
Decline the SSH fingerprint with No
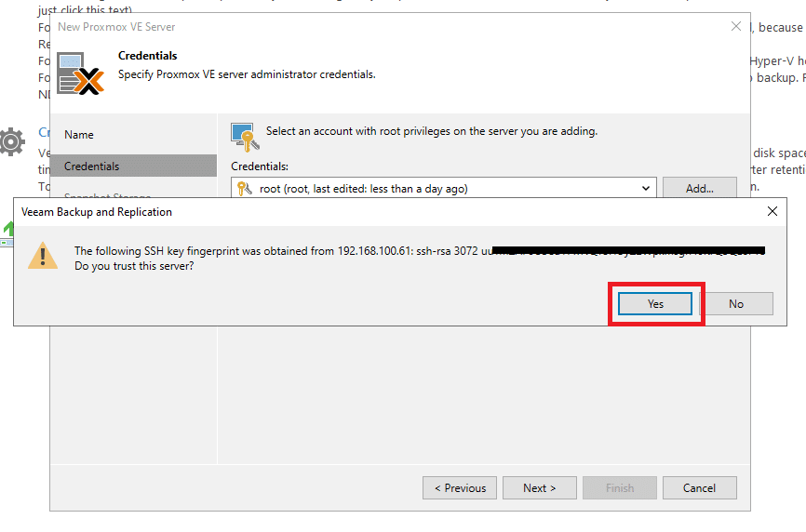coord(735,303)
